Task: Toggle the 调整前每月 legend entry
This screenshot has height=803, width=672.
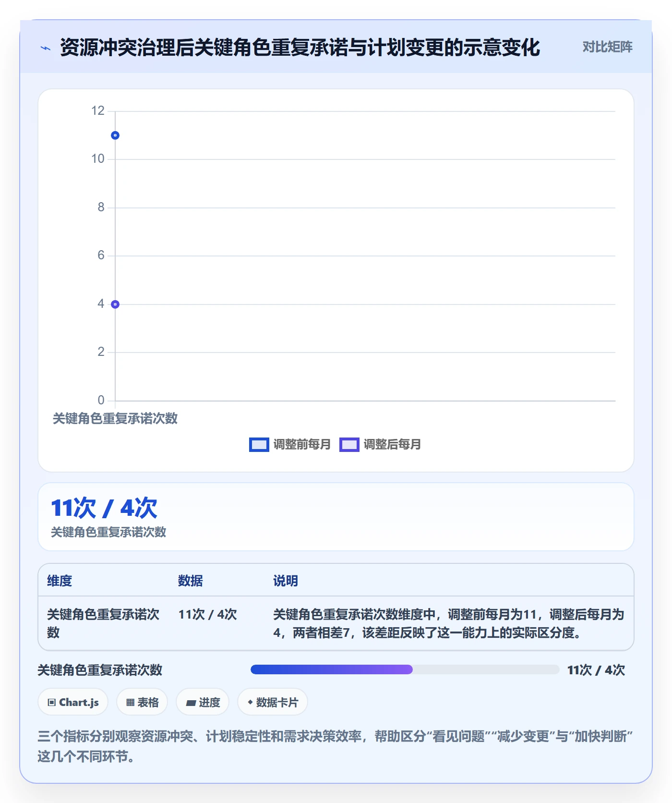Action: [x=290, y=444]
